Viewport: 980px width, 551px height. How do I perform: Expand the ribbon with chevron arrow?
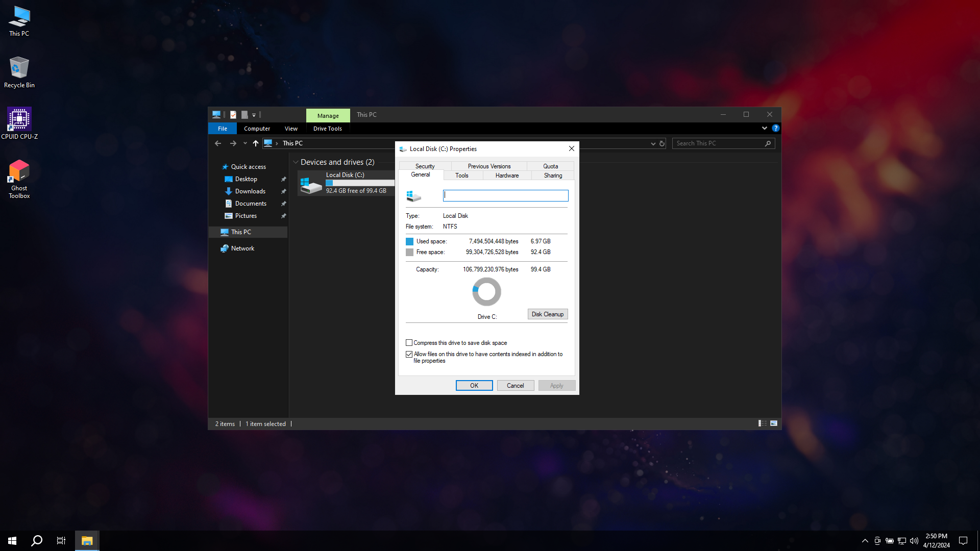tap(764, 128)
